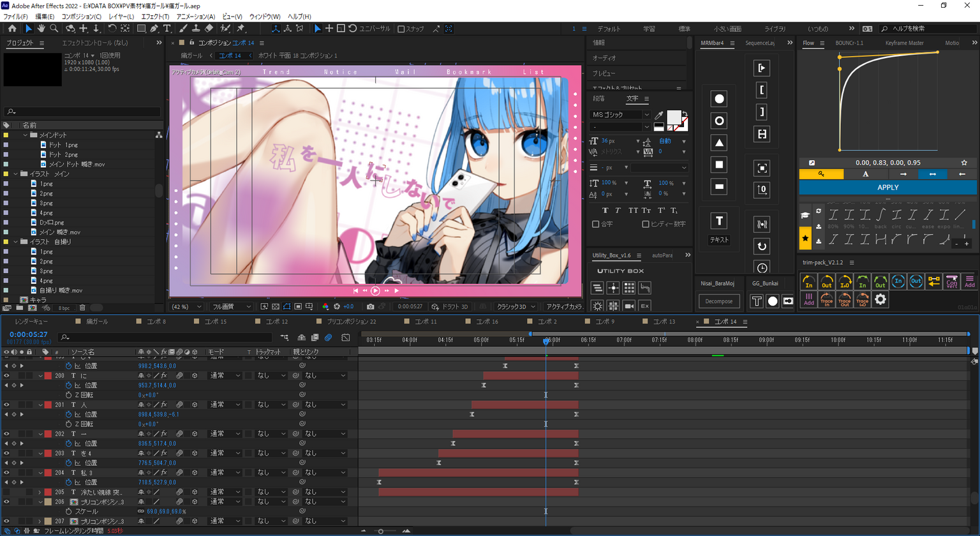The image size is (980, 536).
Task: Click the gear icon in the trim-pack panel
Action: pyautogui.click(x=880, y=299)
